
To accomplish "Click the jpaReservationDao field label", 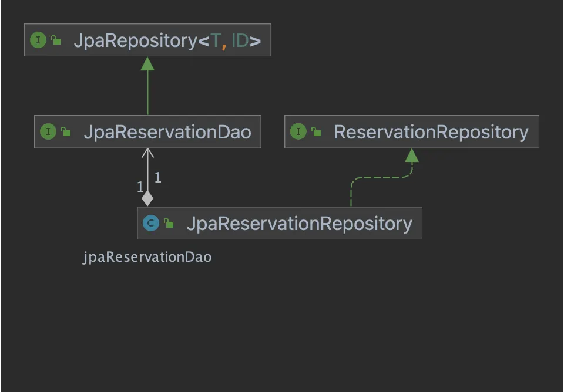I will (x=147, y=257).
